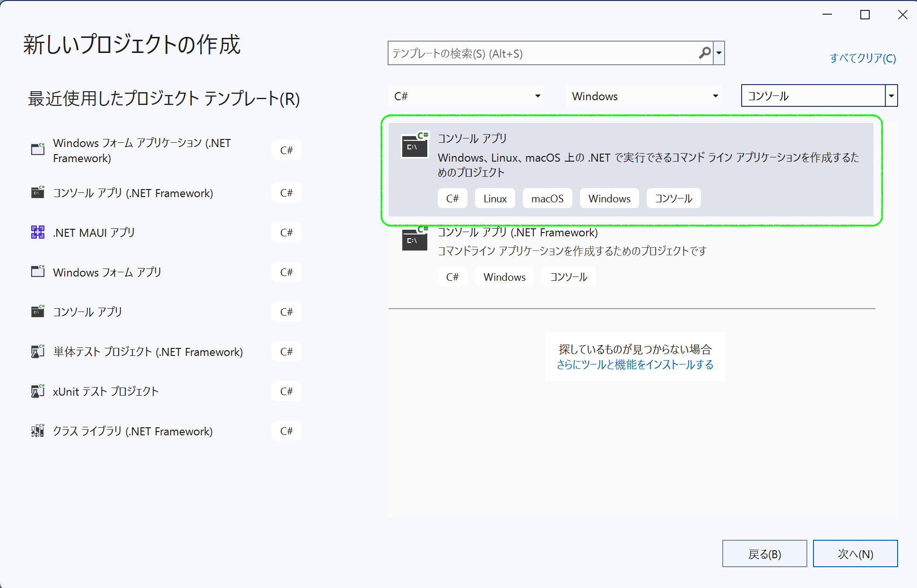The height and width of the screenshot is (588, 917).
Task: Click the 次へ(N) button
Action: click(x=855, y=553)
